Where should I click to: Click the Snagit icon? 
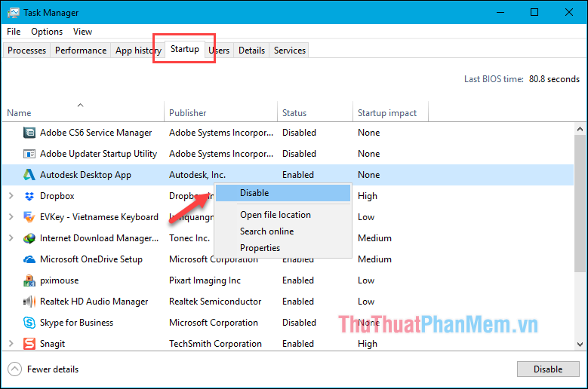click(29, 343)
